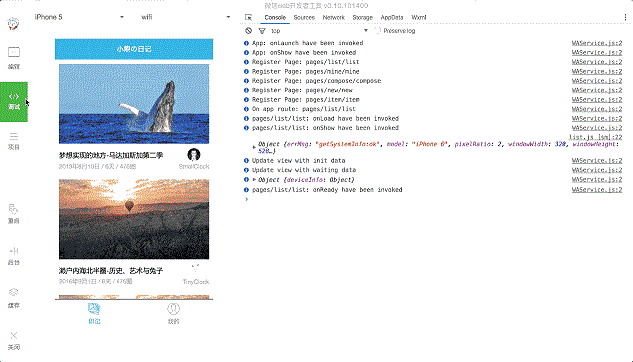Toggle the console filter funnel icon

coord(262,31)
